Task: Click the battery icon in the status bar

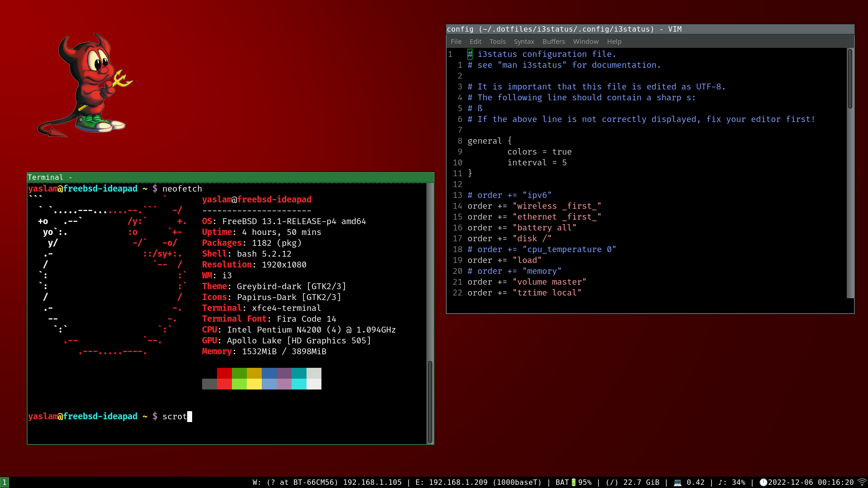Action: [574, 482]
